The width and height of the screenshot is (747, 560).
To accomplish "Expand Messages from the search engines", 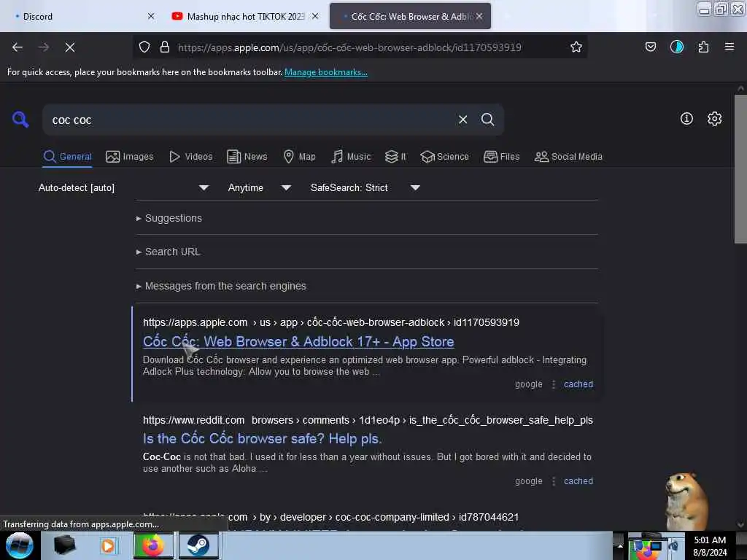I will coord(221,286).
